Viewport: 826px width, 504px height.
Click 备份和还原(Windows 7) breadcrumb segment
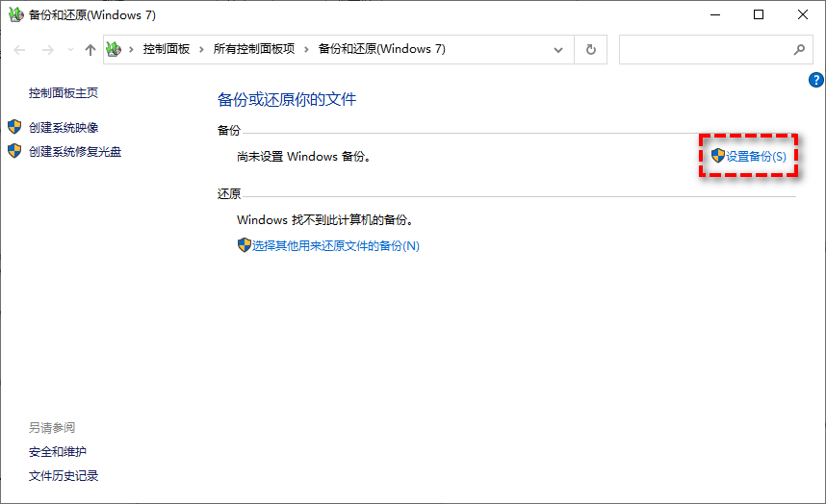point(381,49)
